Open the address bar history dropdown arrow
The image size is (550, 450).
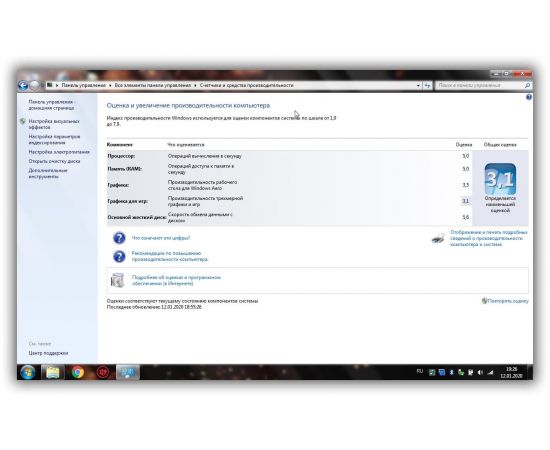418,85
